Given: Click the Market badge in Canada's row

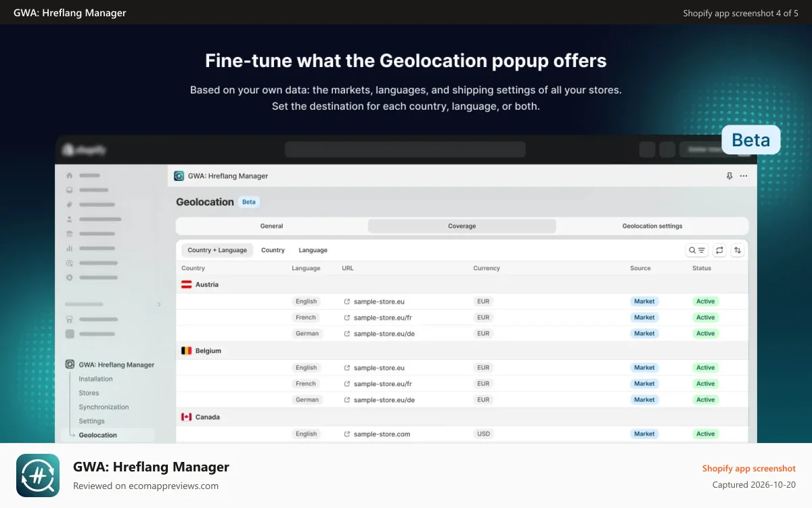Looking at the screenshot, I should pos(644,434).
